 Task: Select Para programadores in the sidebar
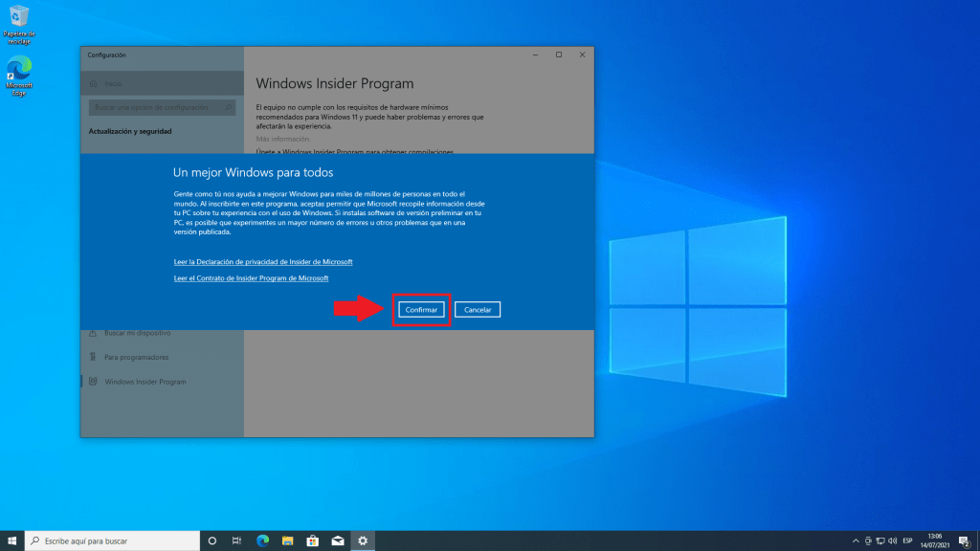coord(136,357)
